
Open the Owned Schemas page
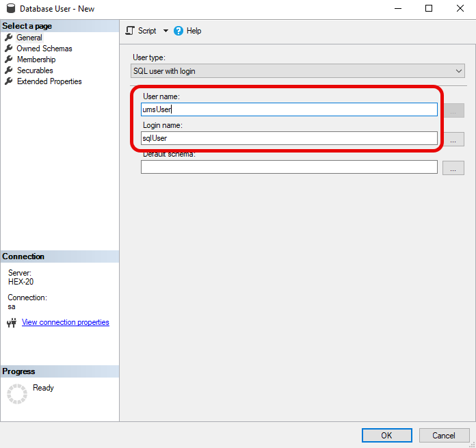coord(44,49)
